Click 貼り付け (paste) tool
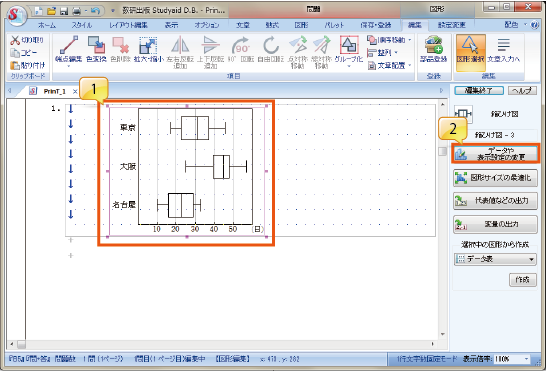 click(28, 65)
